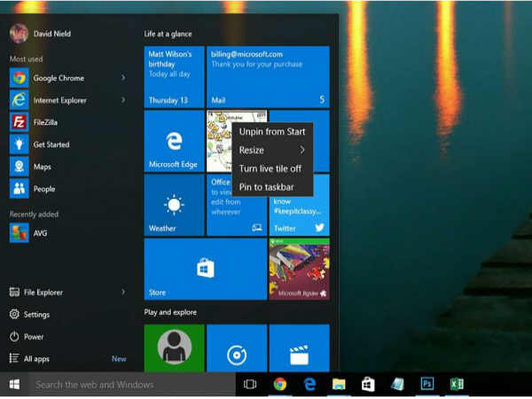This screenshot has width=532, height=399.
Task: Expand Internet Explorer jump list arrow
Action: [x=122, y=100]
